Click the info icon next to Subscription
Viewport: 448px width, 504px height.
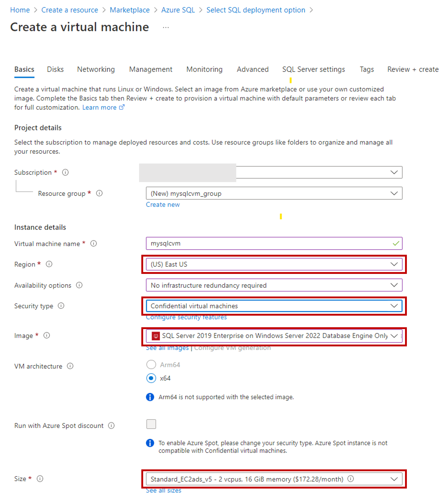click(65, 172)
